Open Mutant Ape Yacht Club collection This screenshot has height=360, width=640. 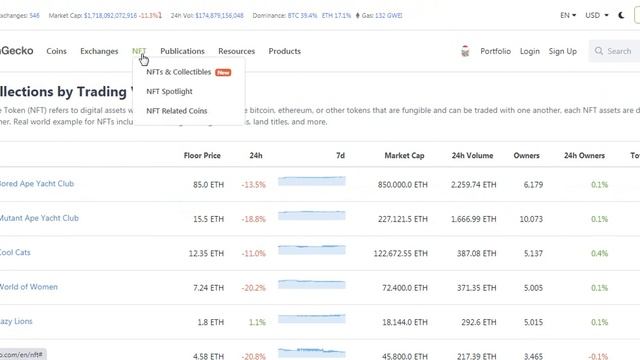39,218
